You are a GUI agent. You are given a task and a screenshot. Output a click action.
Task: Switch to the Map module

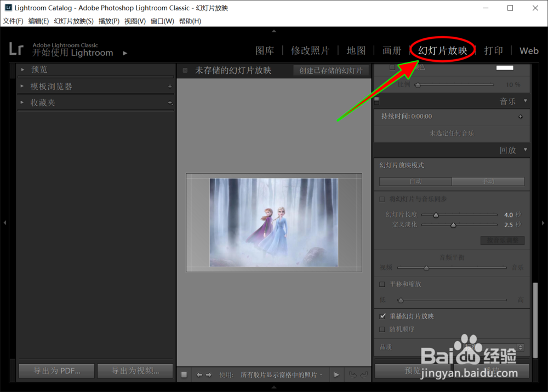click(x=356, y=50)
